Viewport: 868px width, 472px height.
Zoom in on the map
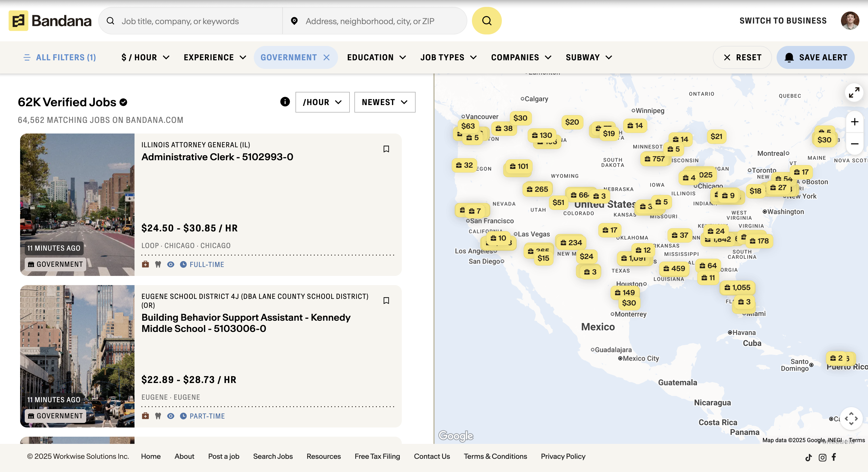pos(854,121)
